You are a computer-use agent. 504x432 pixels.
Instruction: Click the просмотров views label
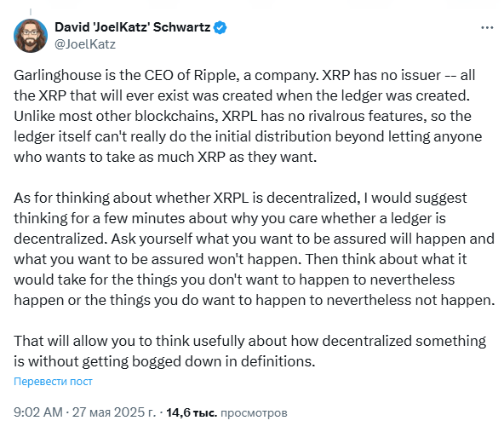click(x=254, y=412)
